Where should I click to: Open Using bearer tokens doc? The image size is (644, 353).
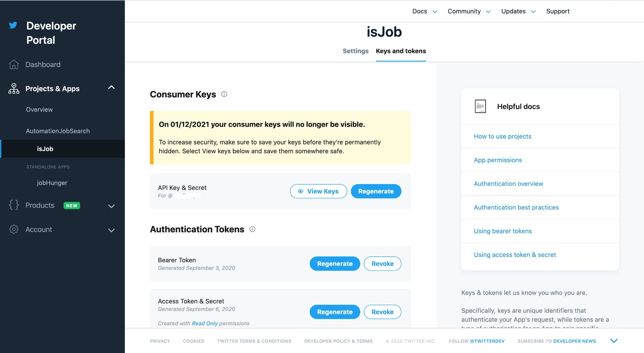click(x=503, y=231)
